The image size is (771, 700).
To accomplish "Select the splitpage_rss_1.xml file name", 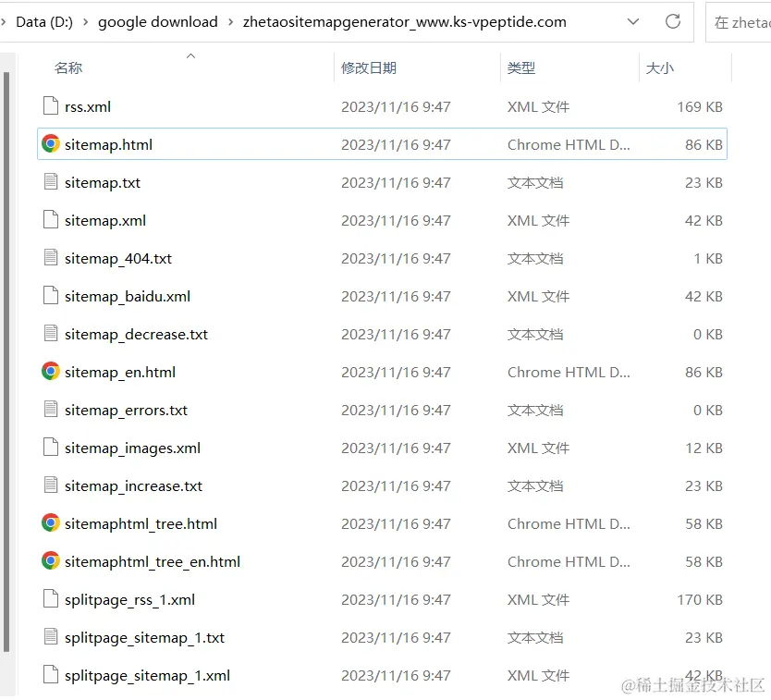I will coord(129,599).
